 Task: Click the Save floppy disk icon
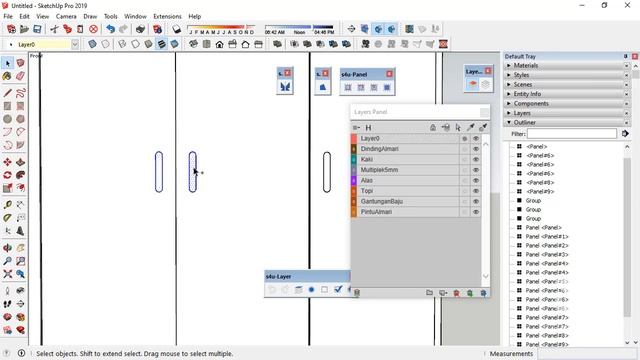pos(37,29)
